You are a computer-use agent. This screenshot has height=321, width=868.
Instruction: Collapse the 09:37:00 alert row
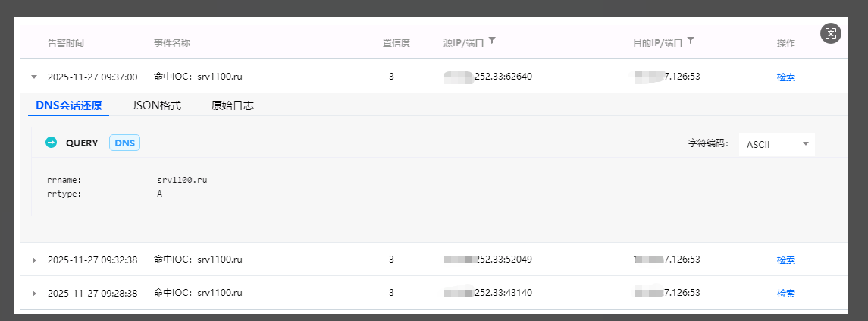33,77
